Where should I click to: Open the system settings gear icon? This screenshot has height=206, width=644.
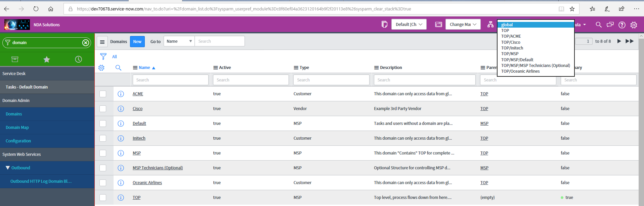point(634,25)
